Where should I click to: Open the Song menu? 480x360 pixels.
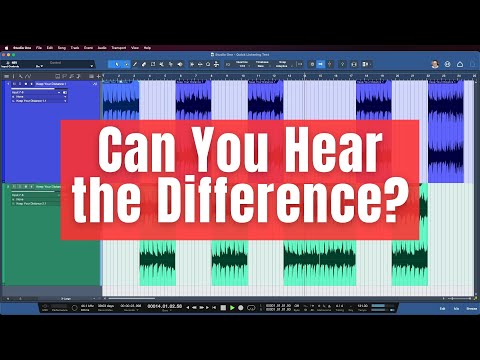[62, 48]
